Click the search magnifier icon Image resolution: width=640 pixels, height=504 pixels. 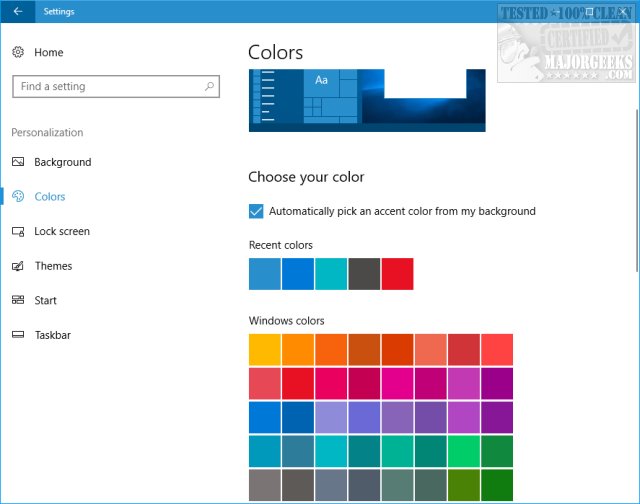(209, 86)
